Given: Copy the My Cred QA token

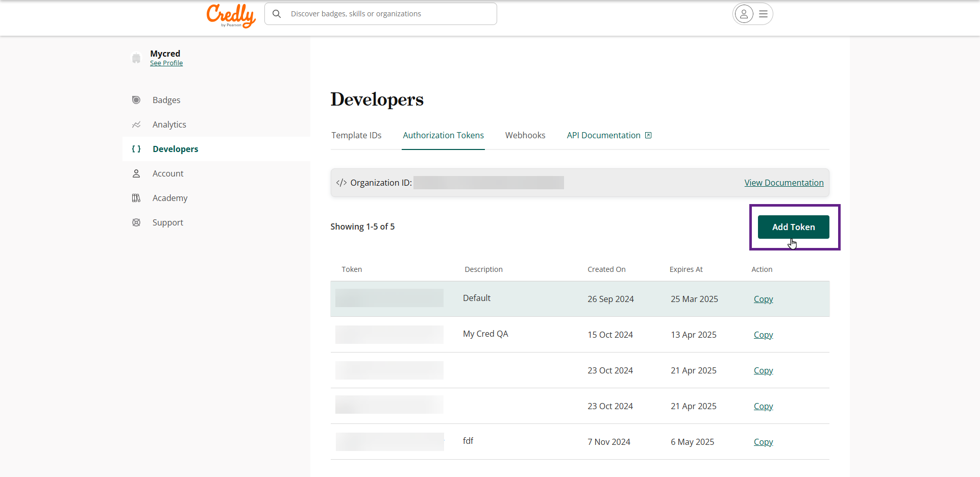Looking at the screenshot, I should (763, 335).
